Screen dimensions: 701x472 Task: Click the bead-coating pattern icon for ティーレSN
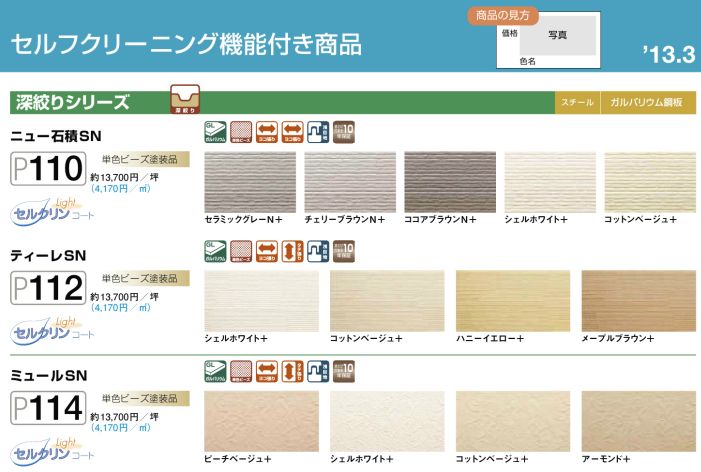(x=241, y=251)
